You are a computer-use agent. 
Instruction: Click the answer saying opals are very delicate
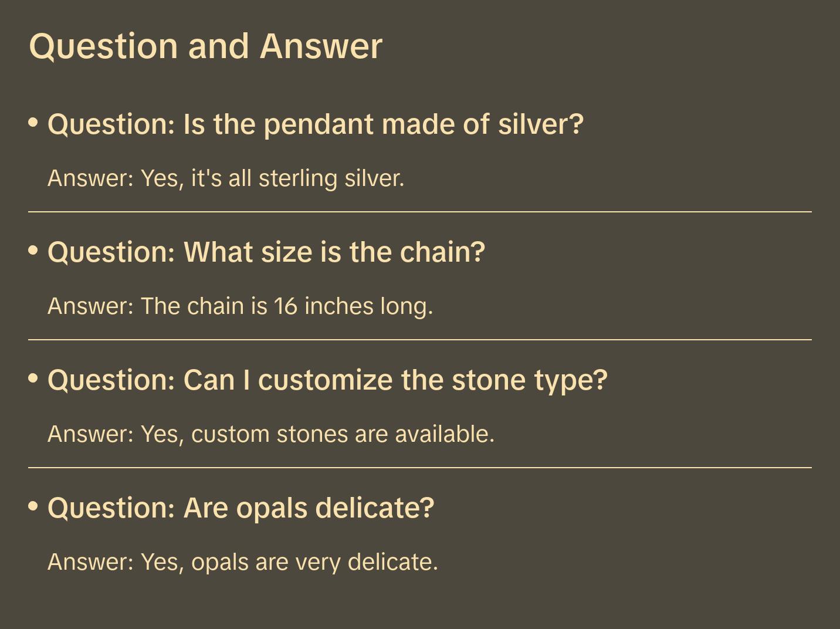click(243, 562)
